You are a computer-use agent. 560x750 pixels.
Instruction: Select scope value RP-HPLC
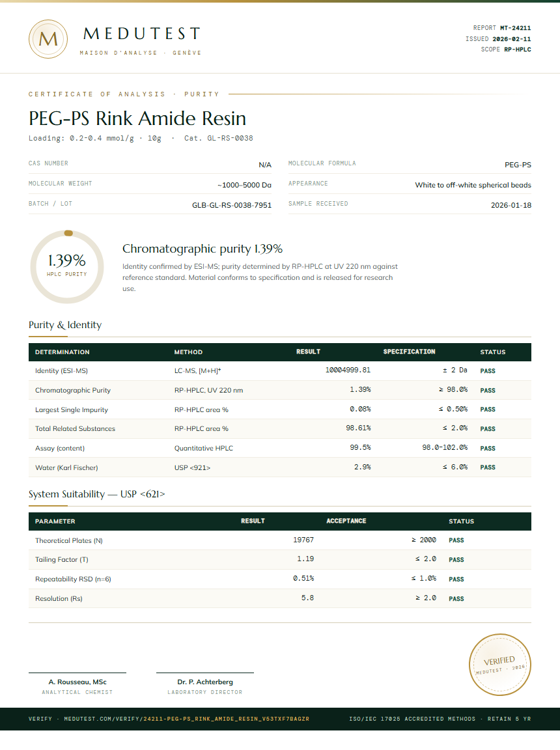tap(518, 49)
